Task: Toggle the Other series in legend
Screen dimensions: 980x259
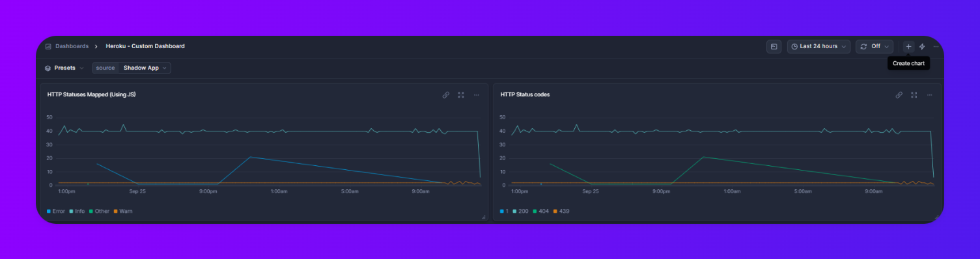Action: (x=100, y=211)
